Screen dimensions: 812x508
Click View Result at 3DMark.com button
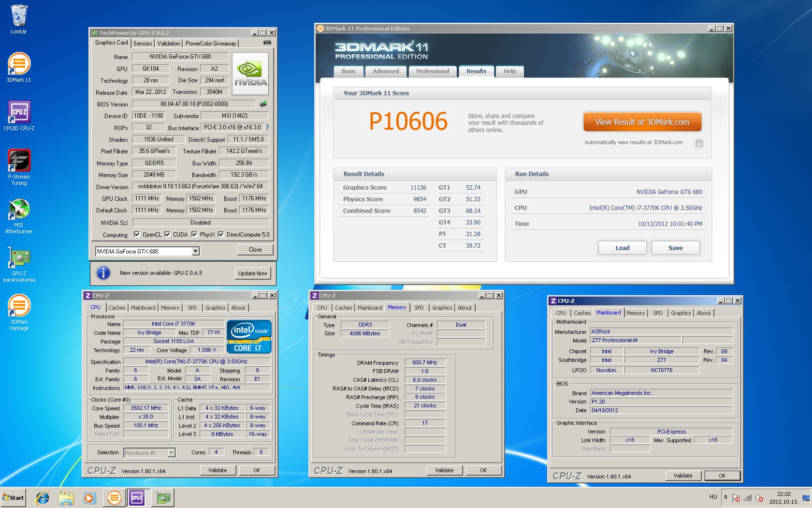click(642, 122)
